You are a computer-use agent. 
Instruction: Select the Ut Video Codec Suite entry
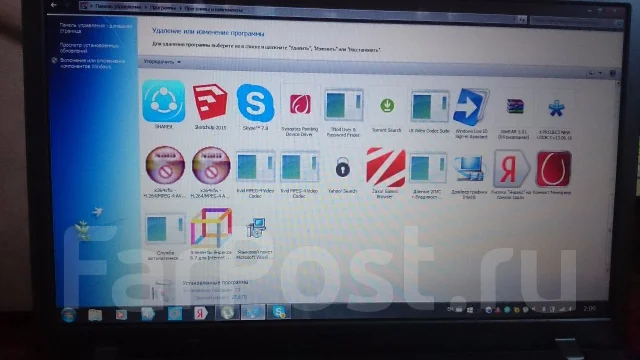click(x=429, y=107)
